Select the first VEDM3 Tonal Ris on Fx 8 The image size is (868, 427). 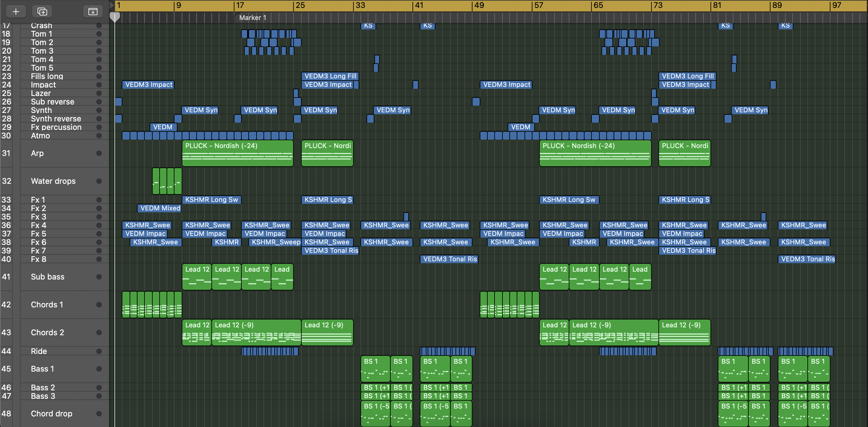pyautogui.click(x=449, y=259)
